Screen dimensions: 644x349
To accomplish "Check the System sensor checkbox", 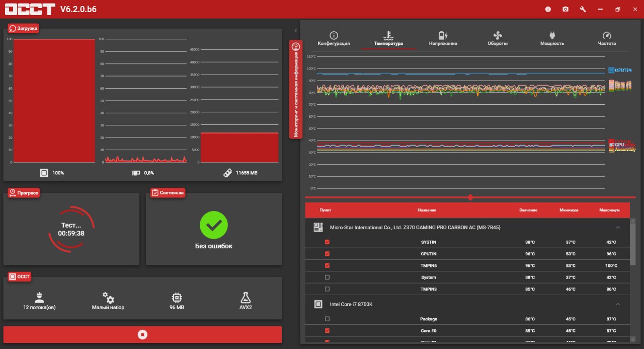I will tap(328, 277).
